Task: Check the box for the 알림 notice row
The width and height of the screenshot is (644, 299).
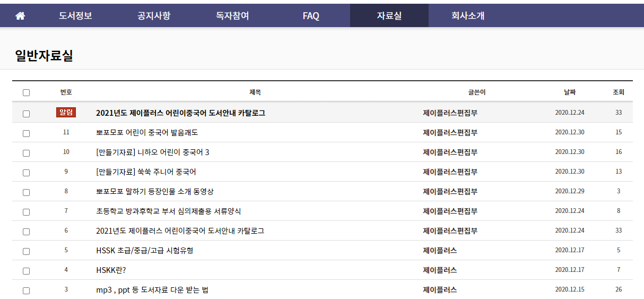Action: coord(26,114)
